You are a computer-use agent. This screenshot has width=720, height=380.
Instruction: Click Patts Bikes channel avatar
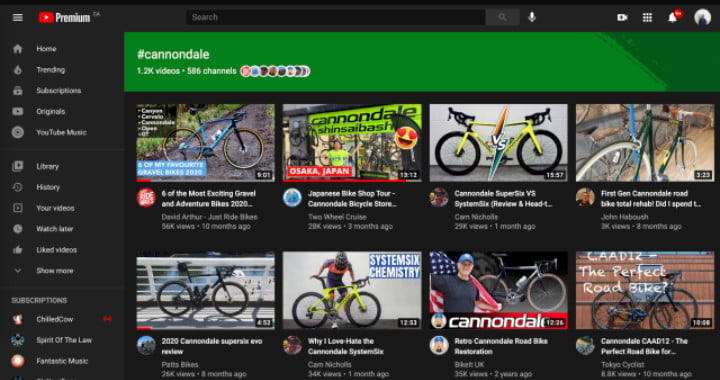(146, 345)
